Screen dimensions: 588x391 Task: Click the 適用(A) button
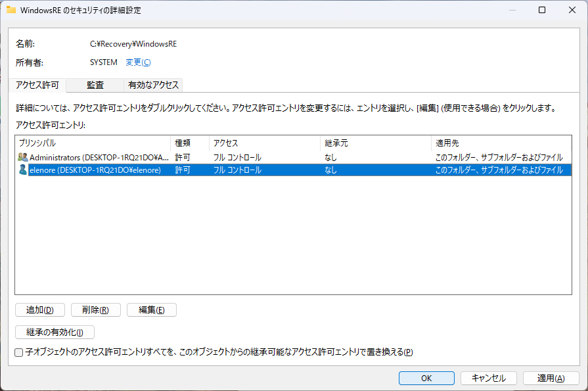click(551, 378)
